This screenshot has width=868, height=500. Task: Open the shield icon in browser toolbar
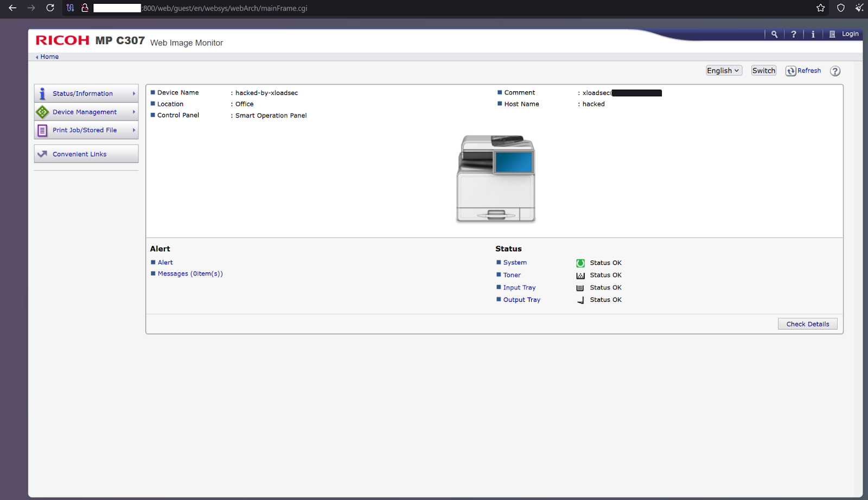(x=840, y=8)
